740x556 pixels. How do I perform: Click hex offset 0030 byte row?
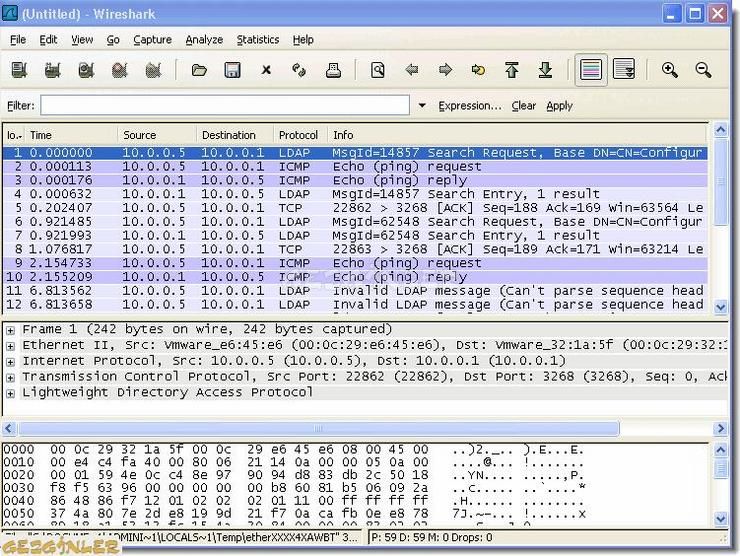[294, 488]
